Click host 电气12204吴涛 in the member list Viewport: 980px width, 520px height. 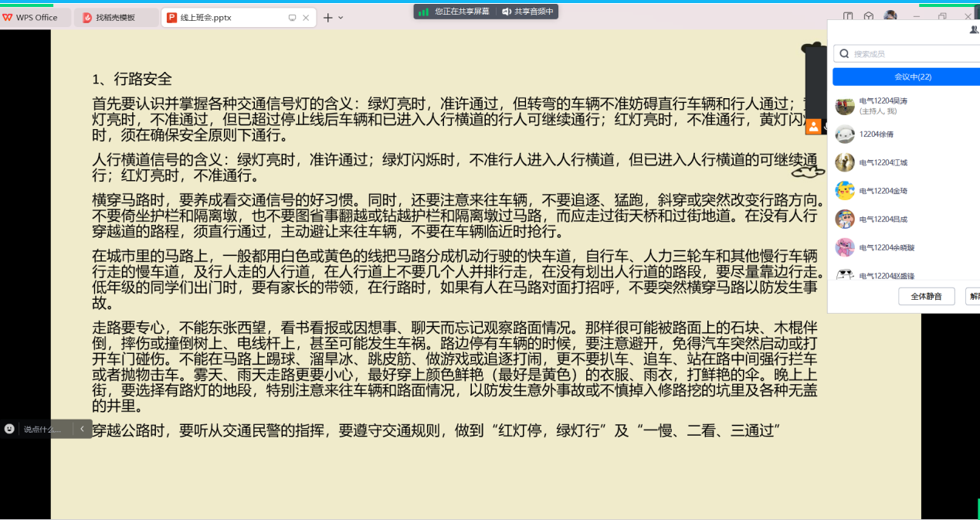883,101
